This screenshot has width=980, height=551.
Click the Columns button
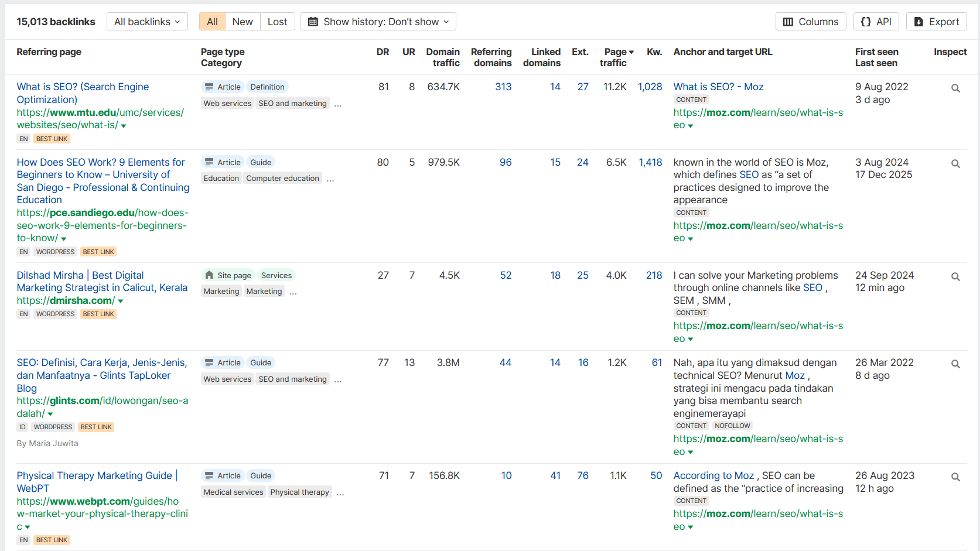coord(810,22)
